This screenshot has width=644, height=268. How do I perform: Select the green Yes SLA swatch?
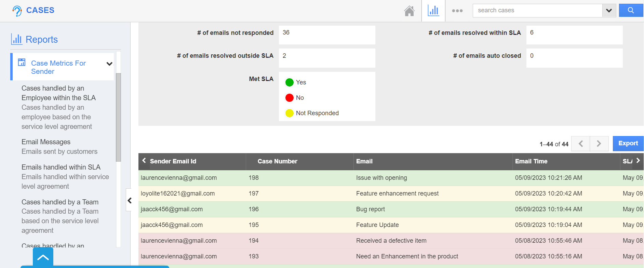[x=290, y=82]
